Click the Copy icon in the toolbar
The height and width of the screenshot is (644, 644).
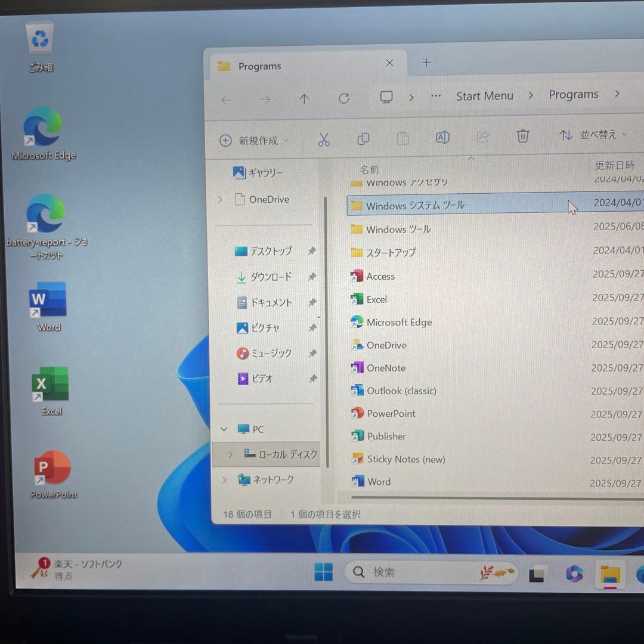pyautogui.click(x=363, y=138)
